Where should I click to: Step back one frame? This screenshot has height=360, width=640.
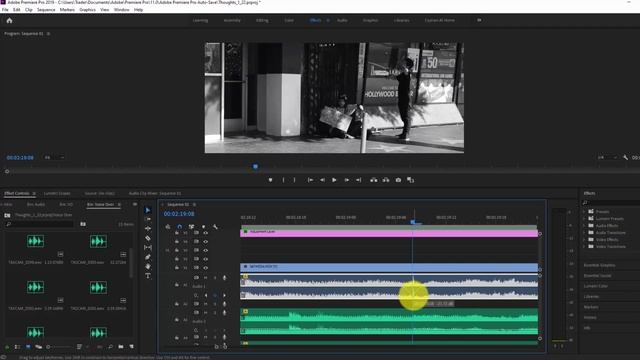pos(322,180)
